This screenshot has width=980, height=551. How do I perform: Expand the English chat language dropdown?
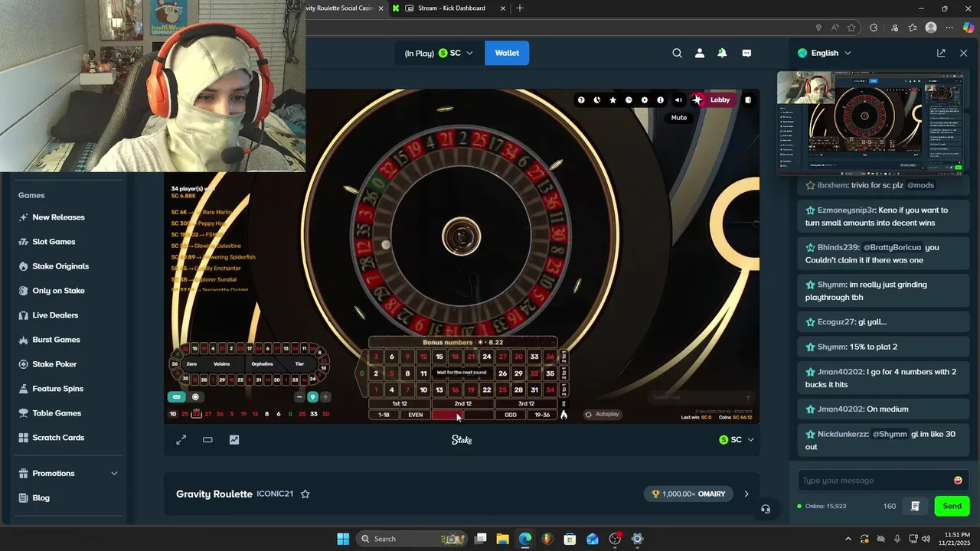pyautogui.click(x=825, y=53)
